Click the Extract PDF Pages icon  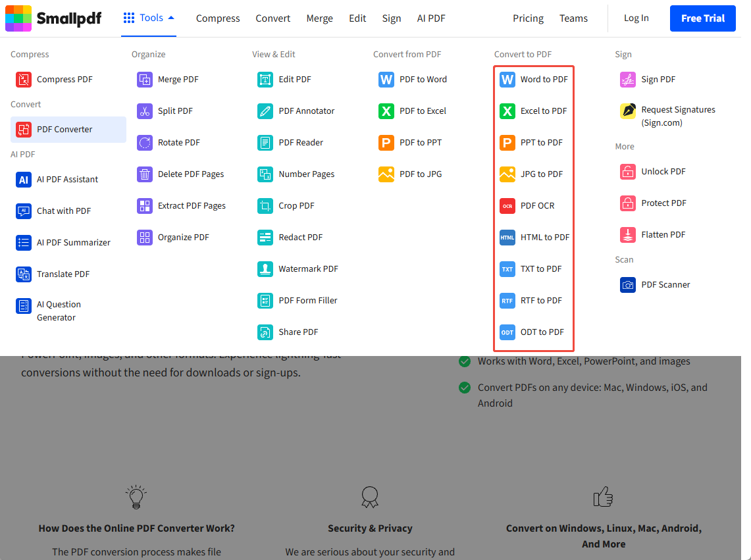click(145, 206)
